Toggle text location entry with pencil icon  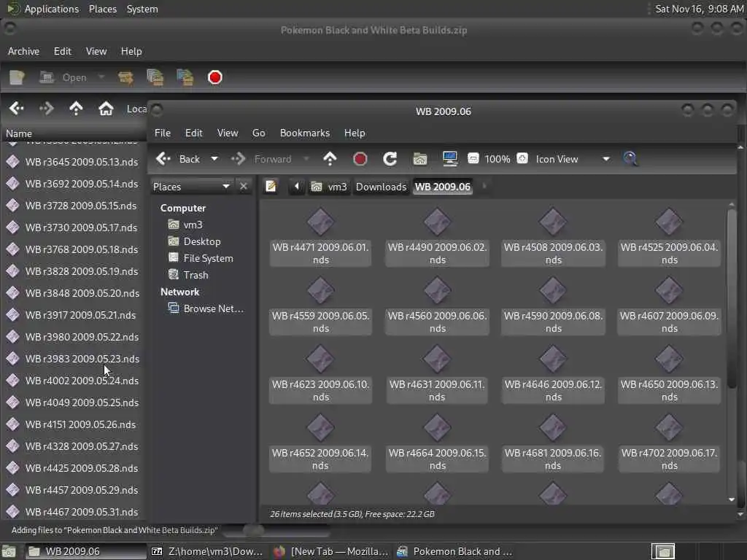tap(271, 186)
